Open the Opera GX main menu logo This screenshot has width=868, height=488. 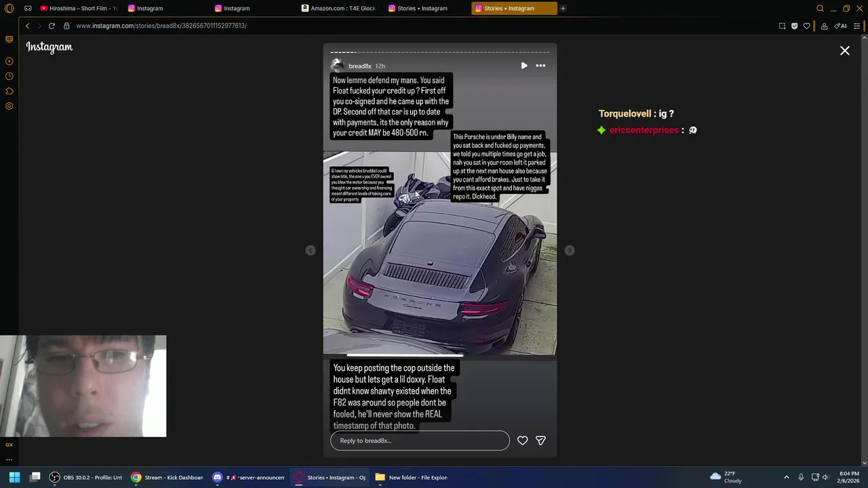pos(9,8)
